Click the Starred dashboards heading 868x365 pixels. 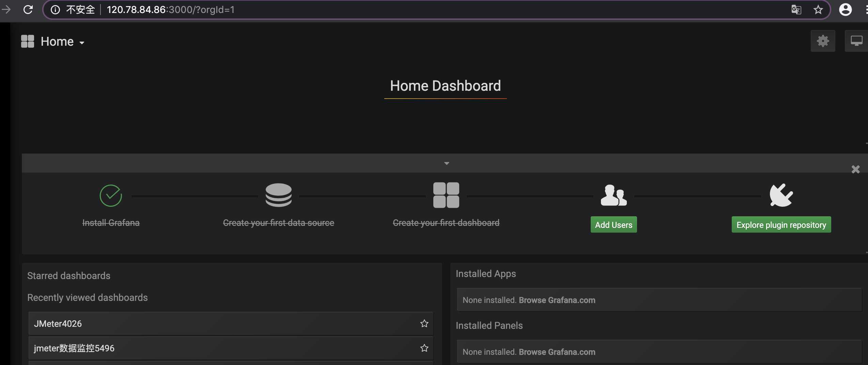[x=69, y=276]
